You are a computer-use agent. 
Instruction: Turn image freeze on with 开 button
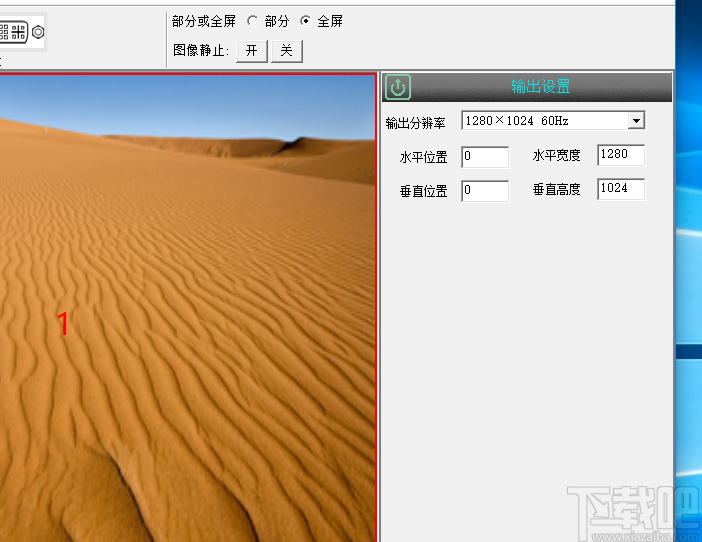(252, 51)
